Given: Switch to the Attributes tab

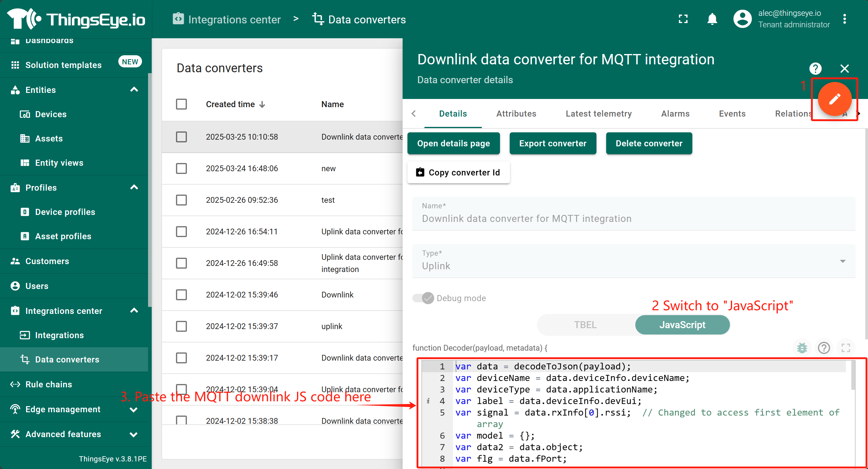Looking at the screenshot, I should pos(516,114).
